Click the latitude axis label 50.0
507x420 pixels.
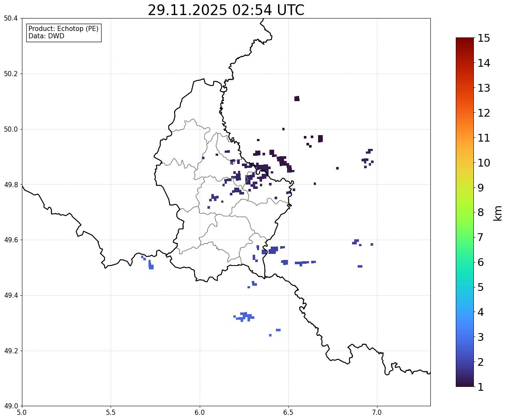pos(11,130)
